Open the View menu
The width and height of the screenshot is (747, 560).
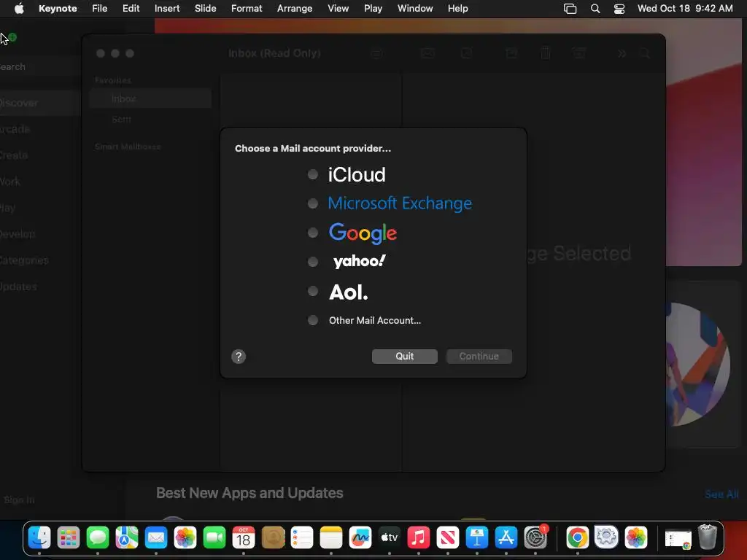(338, 8)
